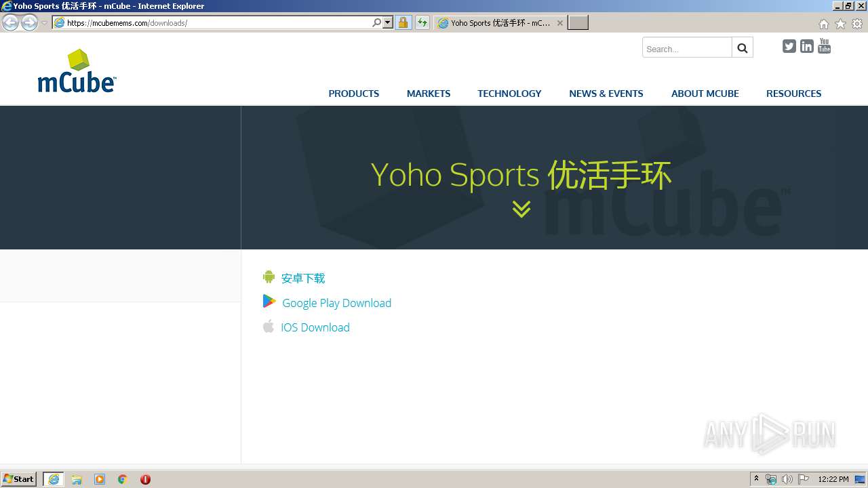Go forward with browser Forward button
The width and height of the screenshot is (868, 488).
click(x=29, y=23)
